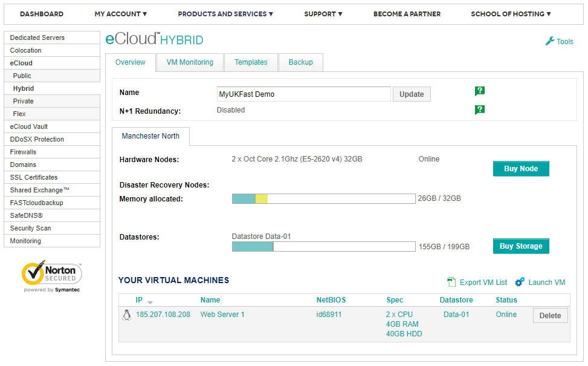
Task: Click the Tools link text
Action: tap(565, 42)
